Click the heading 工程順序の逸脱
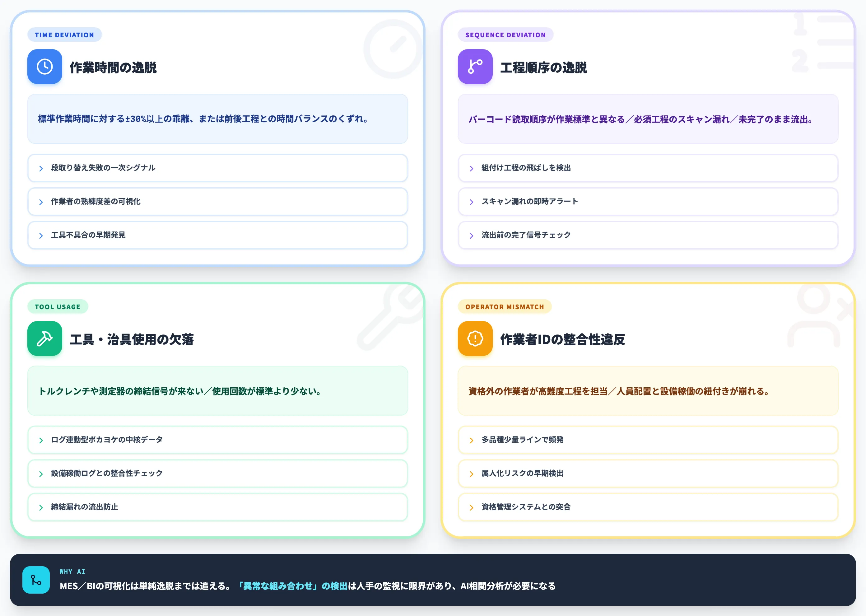The width and height of the screenshot is (866, 616). pyautogui.click(x=543, y=68)
